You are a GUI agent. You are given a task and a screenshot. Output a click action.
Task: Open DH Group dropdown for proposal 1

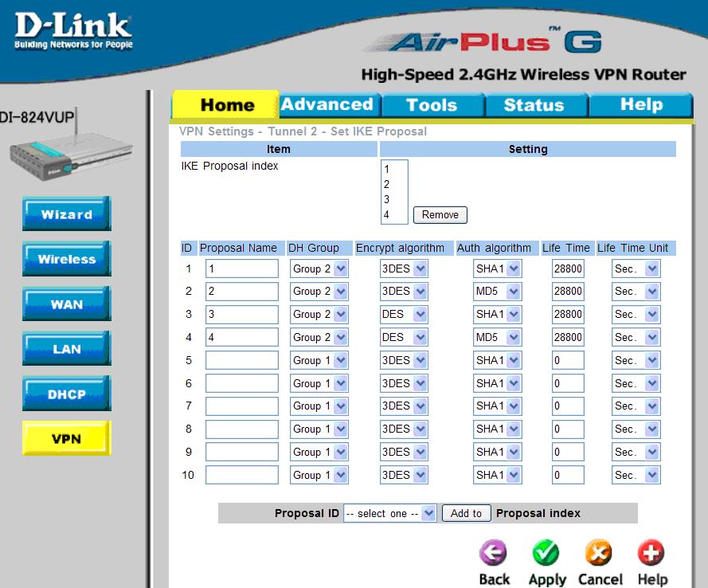(319, 269)
